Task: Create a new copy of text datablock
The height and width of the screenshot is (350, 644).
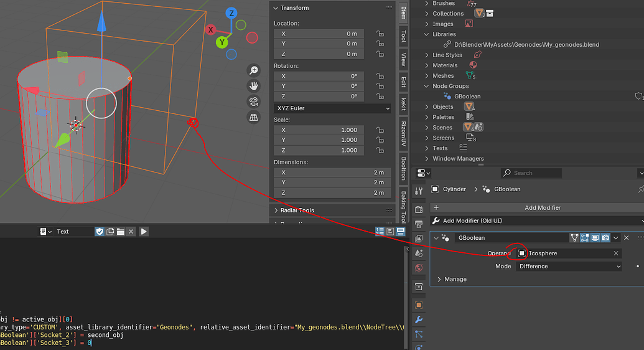Action: pyautogui.click(x=110, y=232)
